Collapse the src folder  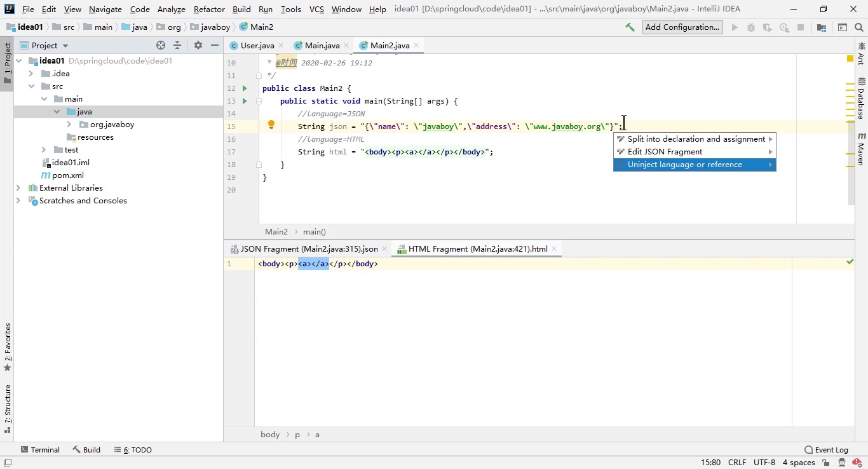click(x=31, y=86)
